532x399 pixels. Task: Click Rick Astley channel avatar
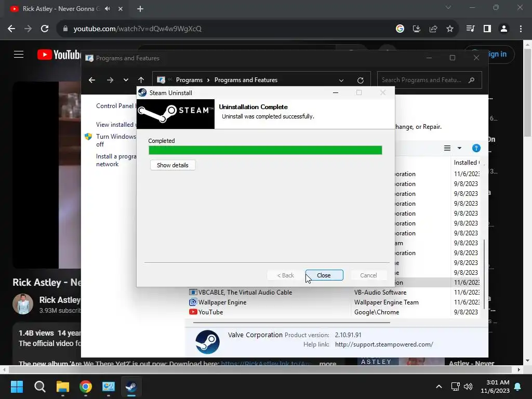coord(23,304)
